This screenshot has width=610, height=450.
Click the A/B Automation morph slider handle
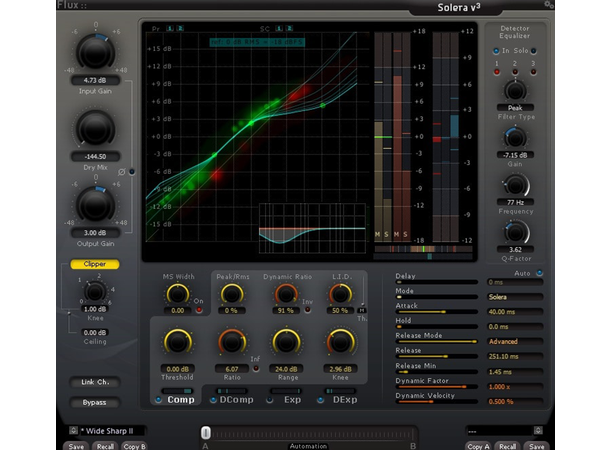pos(206,432)
